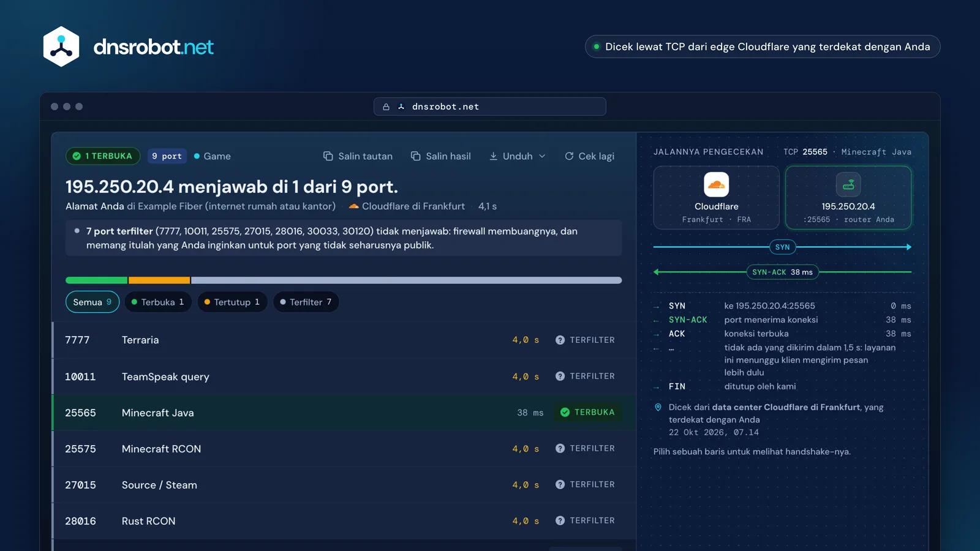Click the small Cloudflare icon beside Cloudflare di Frankfurt
This screenshot has height=551, width=980.
click(353, 206)
